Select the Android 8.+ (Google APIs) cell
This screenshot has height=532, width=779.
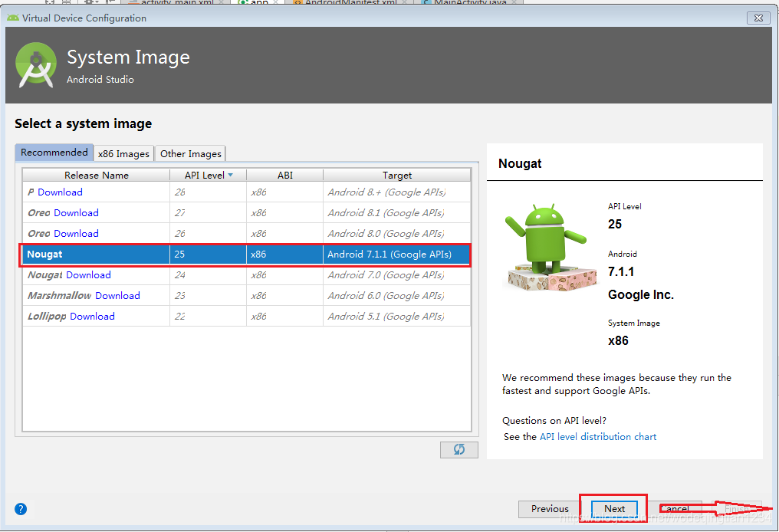pos(397,192)
